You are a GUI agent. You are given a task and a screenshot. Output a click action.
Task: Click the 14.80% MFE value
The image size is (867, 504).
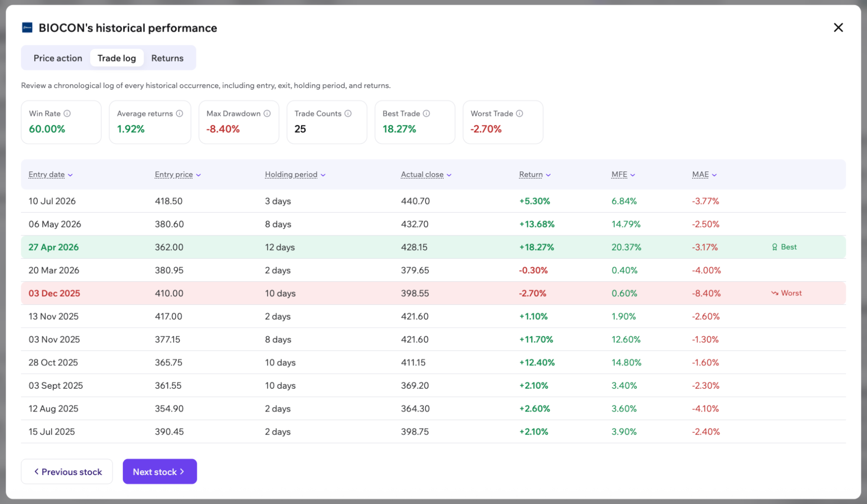pos(626,362)
